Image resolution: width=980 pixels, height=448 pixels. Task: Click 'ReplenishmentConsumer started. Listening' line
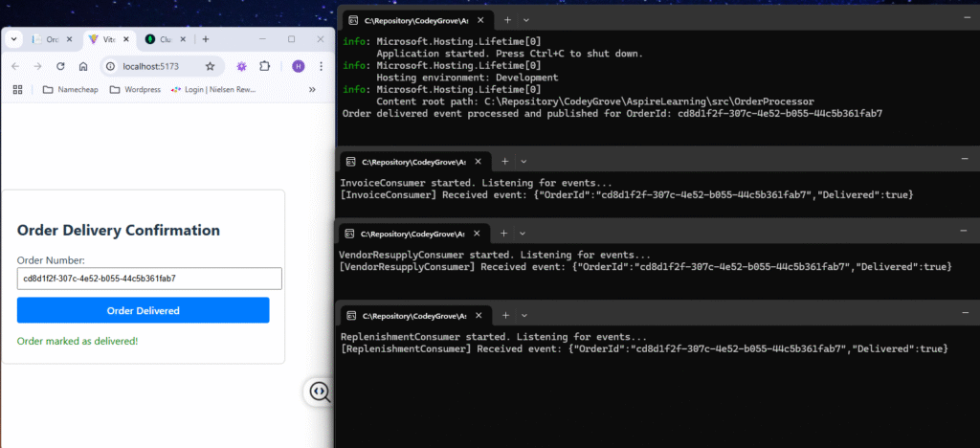click(x=494, y=337)
